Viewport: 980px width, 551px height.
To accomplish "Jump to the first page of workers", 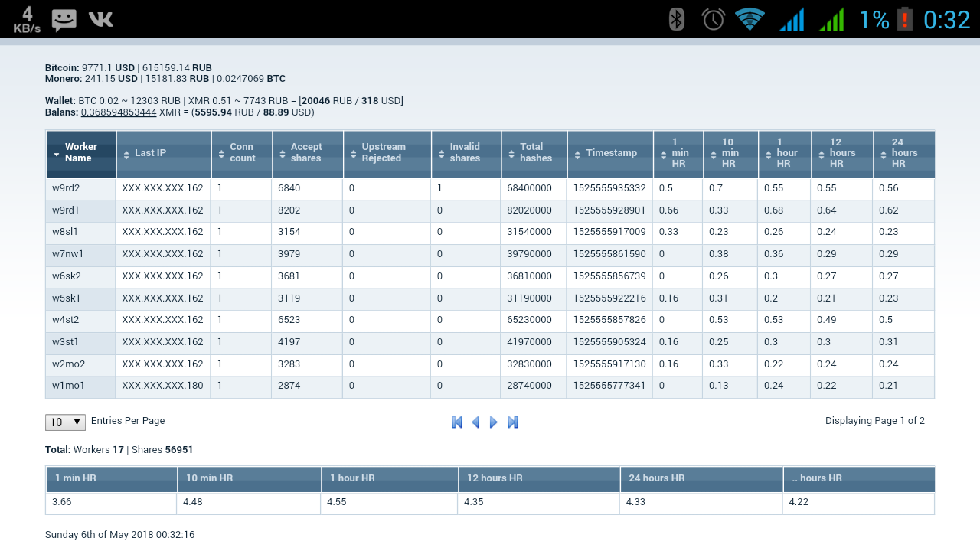I will tap(457, 422).
